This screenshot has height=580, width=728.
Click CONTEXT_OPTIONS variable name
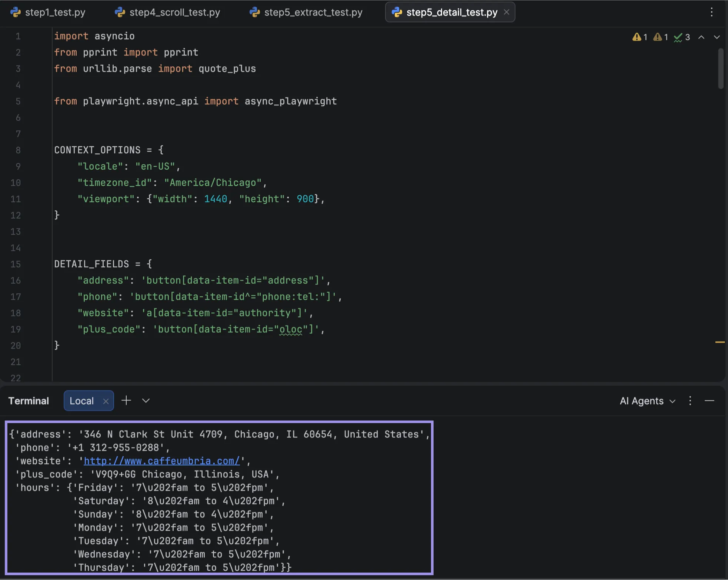coord(97,150)
